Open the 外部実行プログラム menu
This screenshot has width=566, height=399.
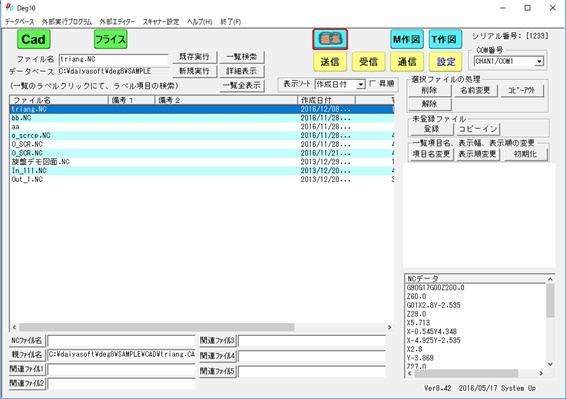pyautogui.click(x=67, y=22)
